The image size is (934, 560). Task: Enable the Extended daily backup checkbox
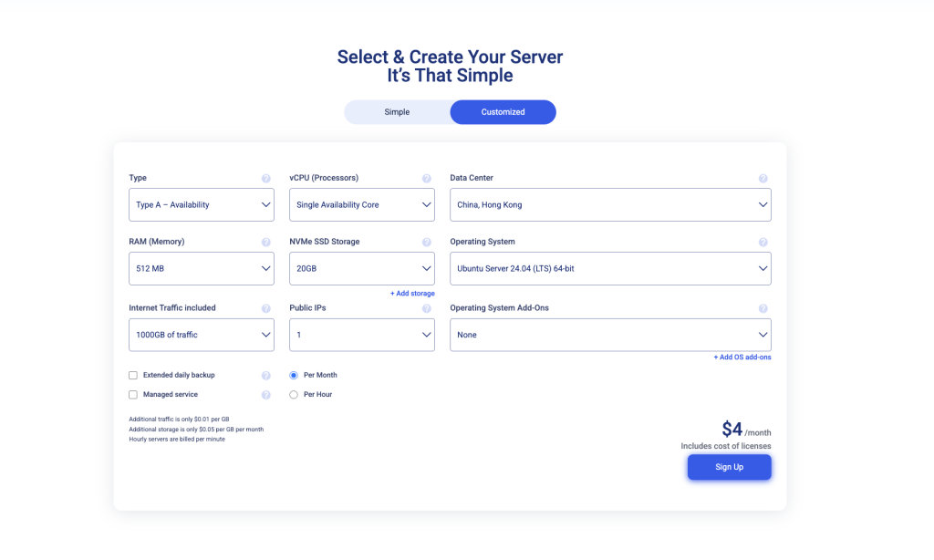point(132,375)
